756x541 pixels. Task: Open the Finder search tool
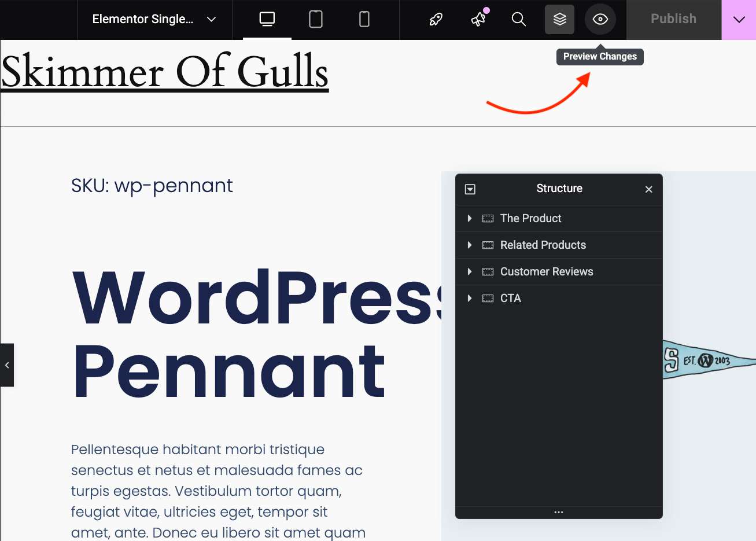[518, 19]
